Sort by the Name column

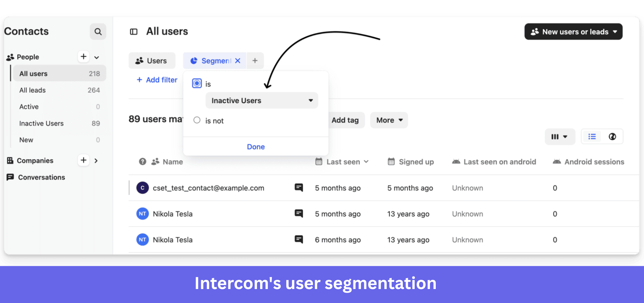(172, 162)
